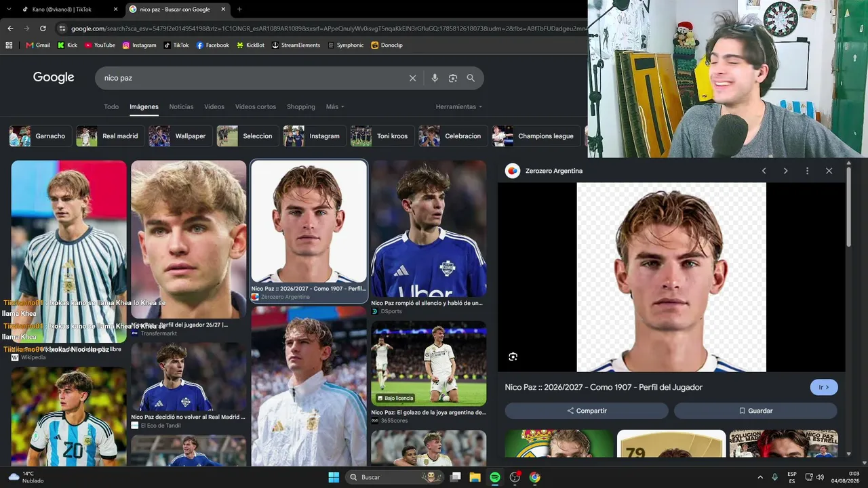The image size is (868, 488).
Task: Open Task View on the taskbar
Action: point(455,477)
